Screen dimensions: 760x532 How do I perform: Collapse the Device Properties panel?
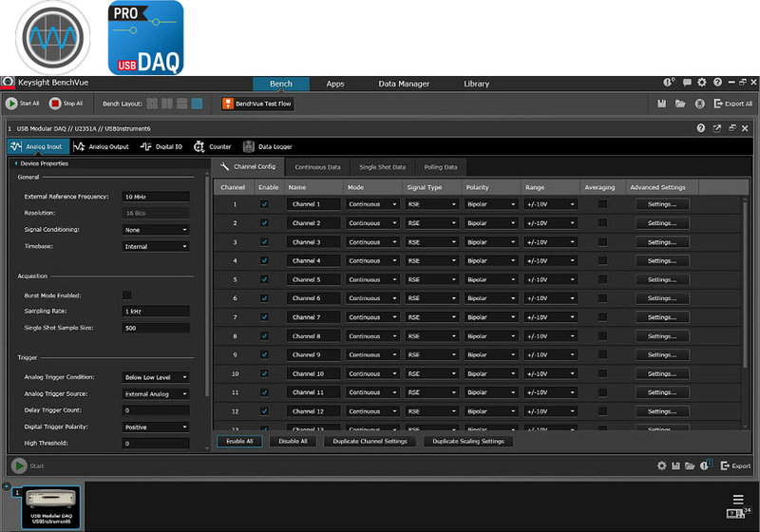pos(16,163)
